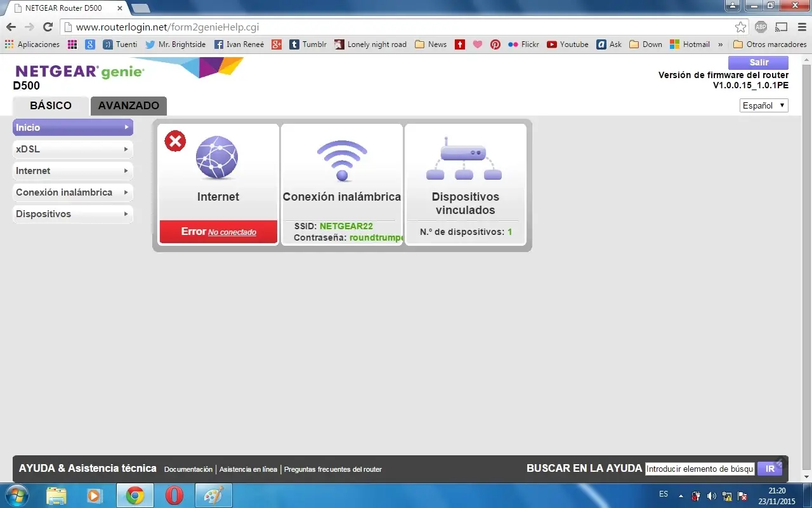Click the ES language indicator
The image size is (812, 508).
664,494
